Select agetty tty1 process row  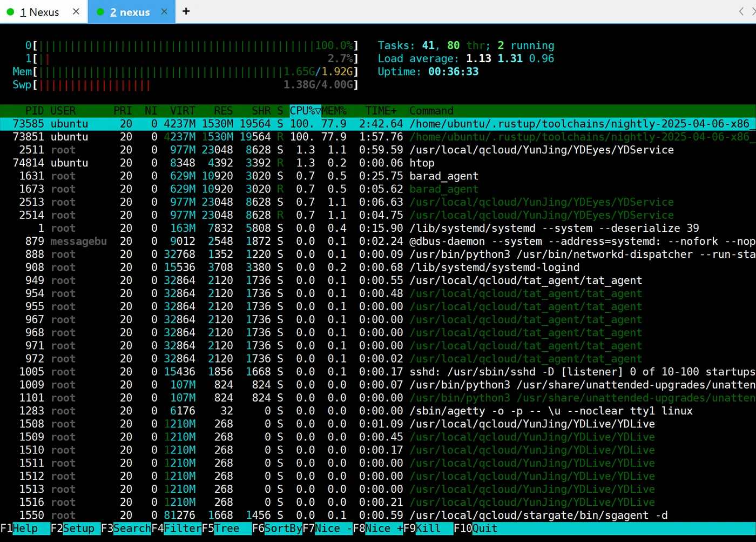(x=378, y=411)
